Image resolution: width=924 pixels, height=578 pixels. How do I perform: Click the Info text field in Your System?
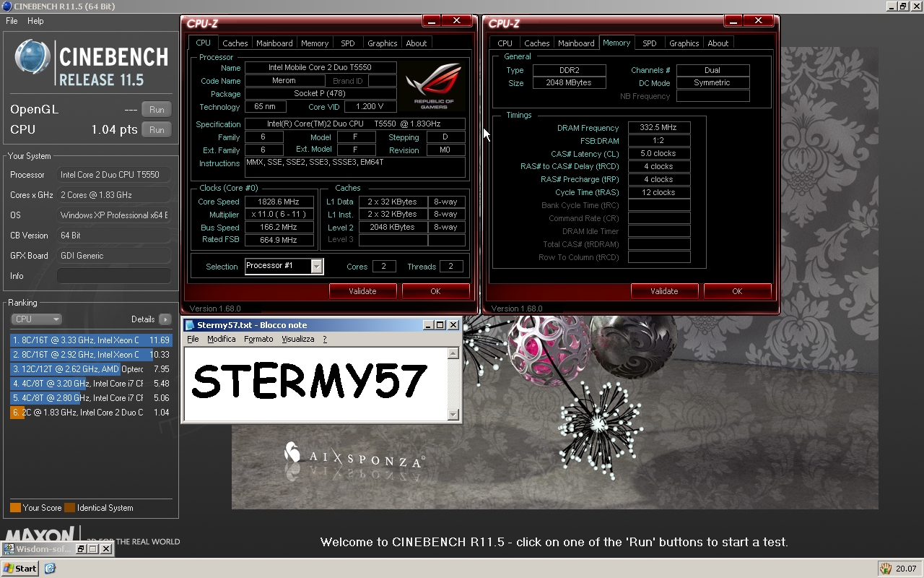pyautogui.click(x=114, y=276)
